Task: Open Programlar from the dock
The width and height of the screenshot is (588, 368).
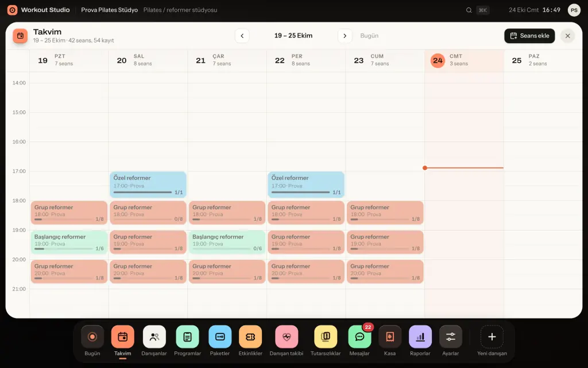Action: click(188, 337)
